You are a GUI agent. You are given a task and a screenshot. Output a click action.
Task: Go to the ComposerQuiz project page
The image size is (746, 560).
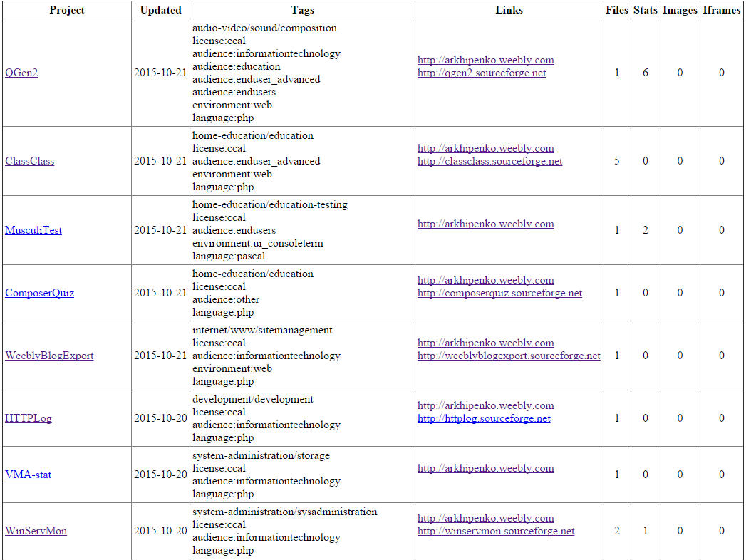tap(39, 293)
